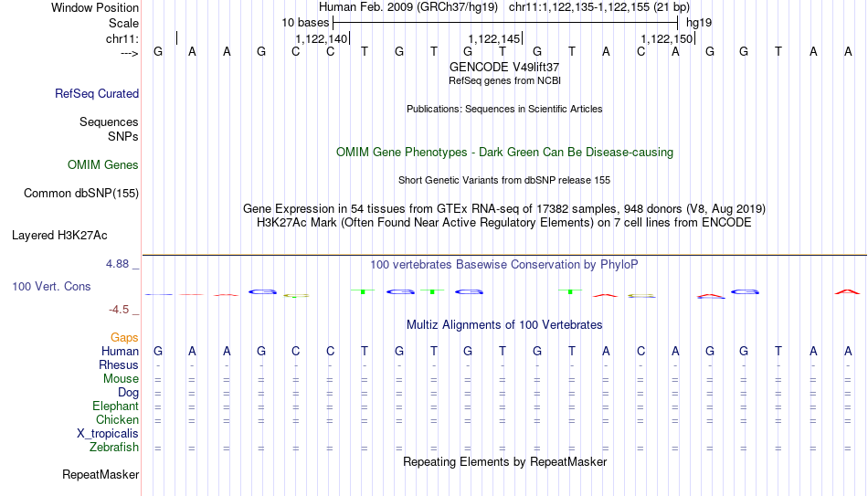Click Publications: Sequences in Scientific Articles title
This screenshot has width=868, height=496.
tap(504, 109)
